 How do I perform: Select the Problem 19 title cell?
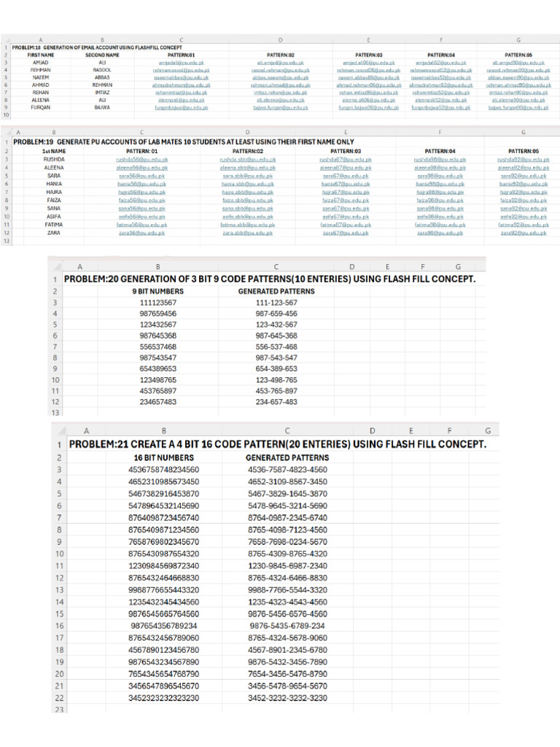coord(184,142)
